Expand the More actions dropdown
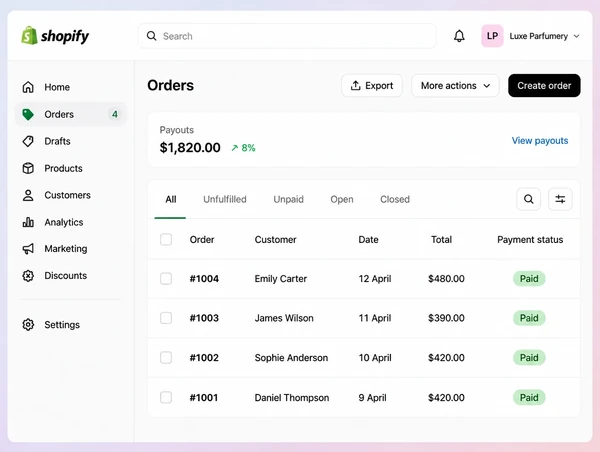 tap(455, 85)
